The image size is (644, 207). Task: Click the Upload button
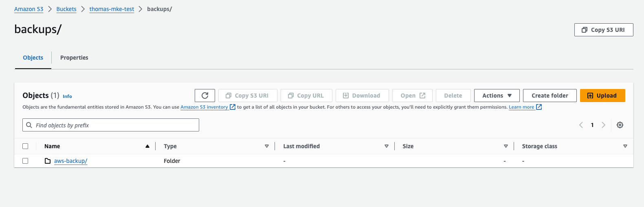click(x=602, y=96)
